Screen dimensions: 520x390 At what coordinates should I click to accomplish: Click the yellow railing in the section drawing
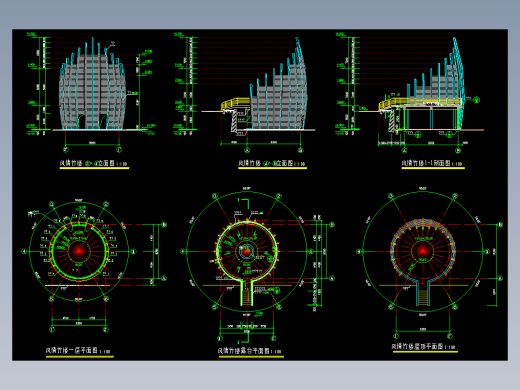click(x=393, y=102)
